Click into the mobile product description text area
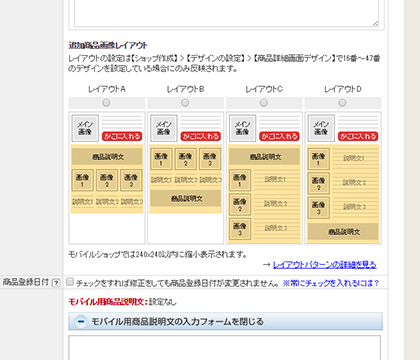Image resolution: width=420 pixels, height=360 pixels. tap(225, 348)
